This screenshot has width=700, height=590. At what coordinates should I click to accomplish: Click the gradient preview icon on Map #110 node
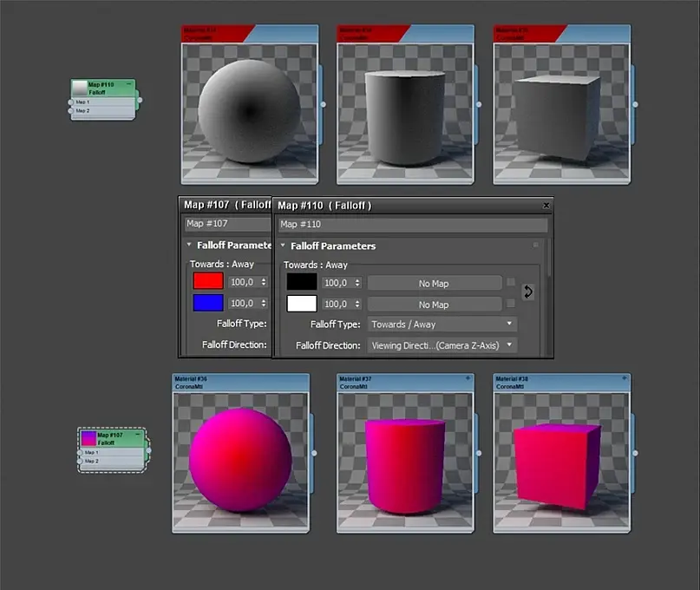(x=80, y=88)
